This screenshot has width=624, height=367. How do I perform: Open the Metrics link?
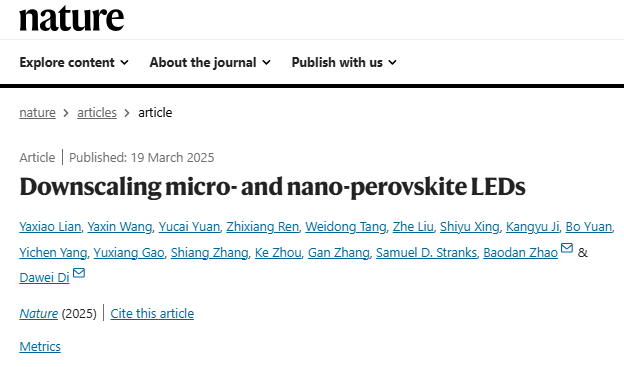coord(40,347)
